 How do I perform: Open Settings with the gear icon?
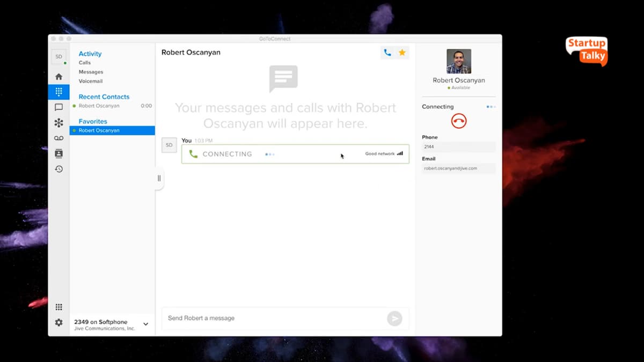[58, 322]
